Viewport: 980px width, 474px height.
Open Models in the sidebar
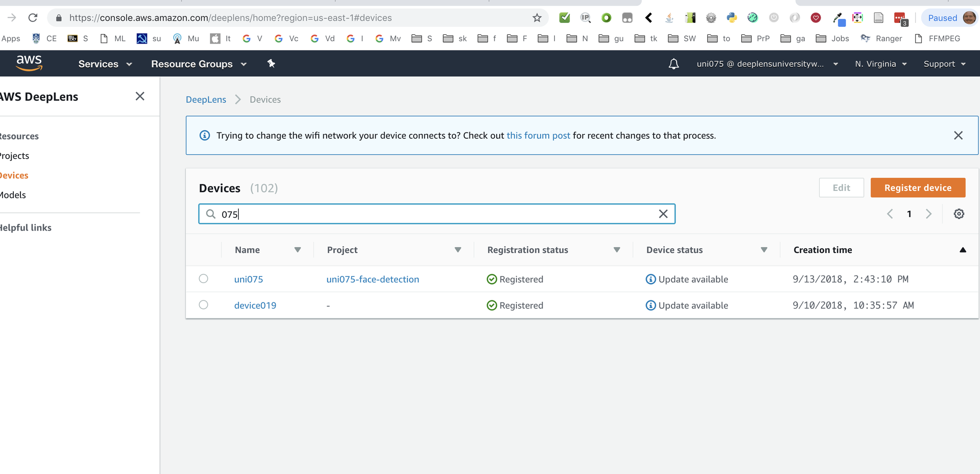coord(13,195)
